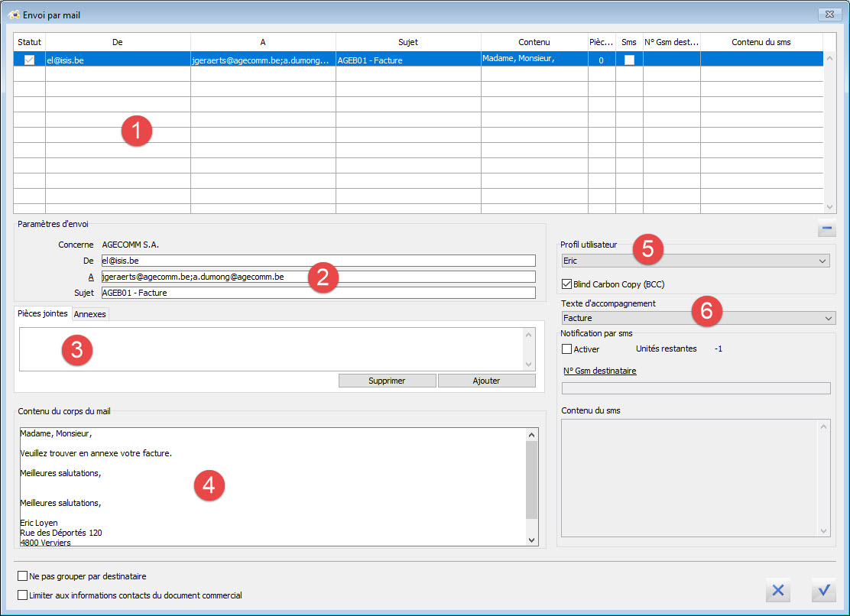850x616 pixels.
Task: Switch to the Annexes tab
Action: [x=90, y=313]
